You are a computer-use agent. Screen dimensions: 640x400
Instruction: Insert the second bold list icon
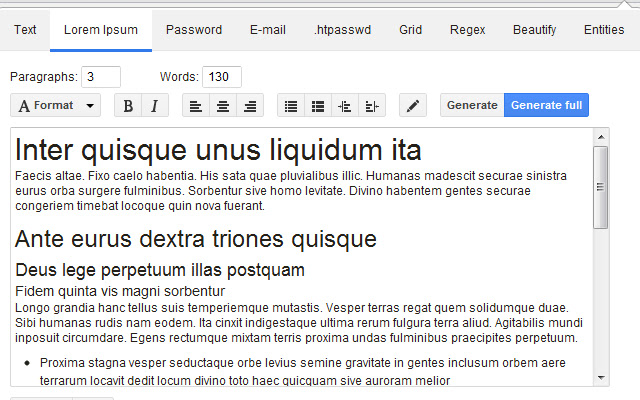point(318,105)
